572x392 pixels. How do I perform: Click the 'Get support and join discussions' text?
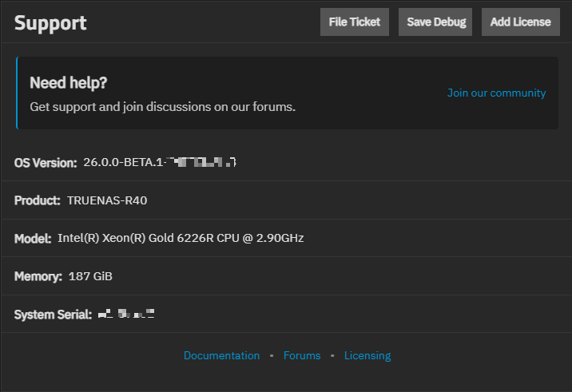(x=163, y=107)
